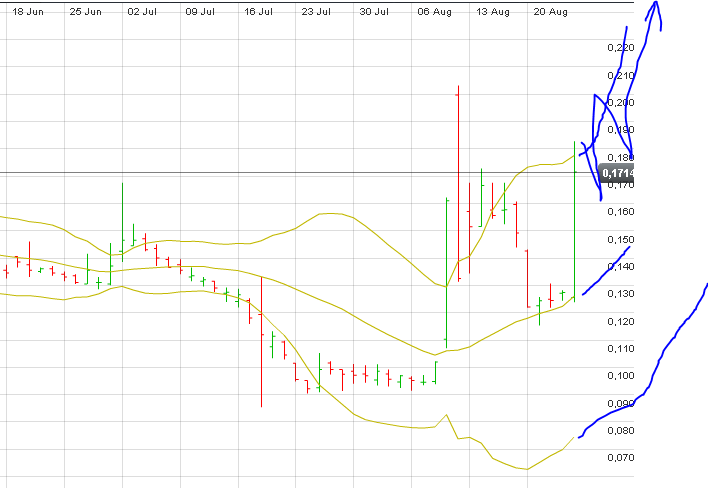Click the 0,070 price axis label
This screenshot has height=488, width=708.
(x=620, y=458)
